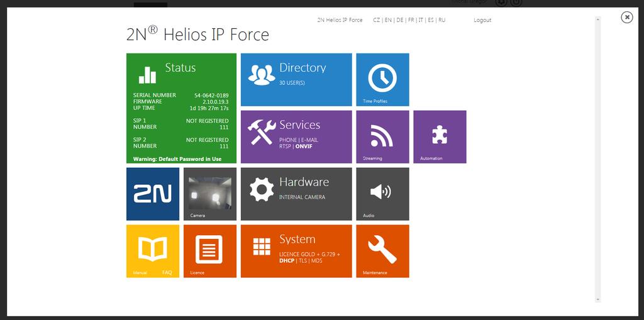
Task: Open Services hammer and wrench icon
Action: point(262,132)
